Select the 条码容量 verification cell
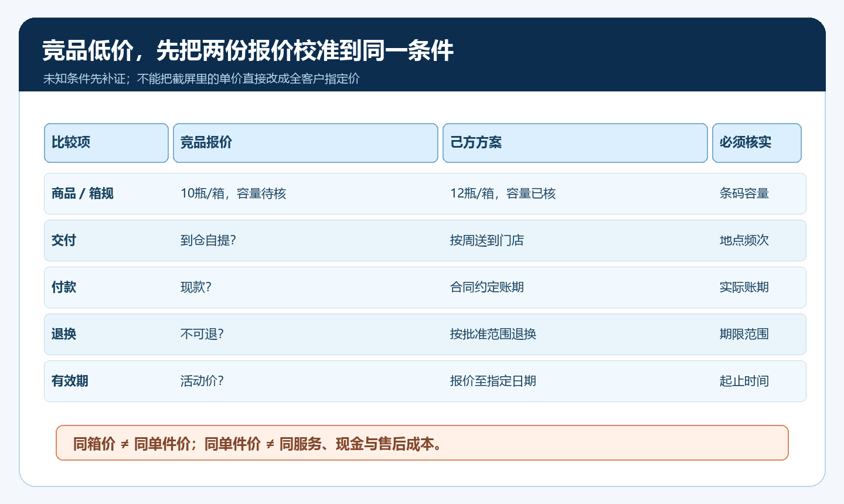This screenshot has height=504, width=844. (744, 193)
